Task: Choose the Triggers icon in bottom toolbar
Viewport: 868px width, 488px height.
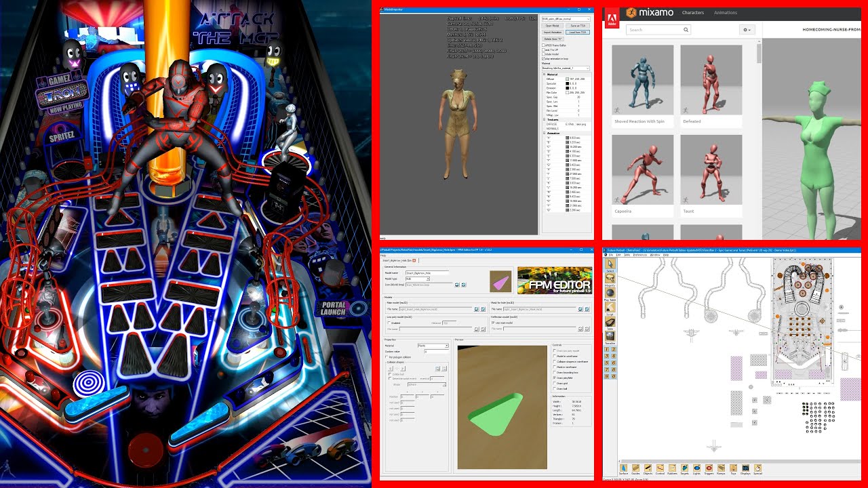Action: click(709, 468)
